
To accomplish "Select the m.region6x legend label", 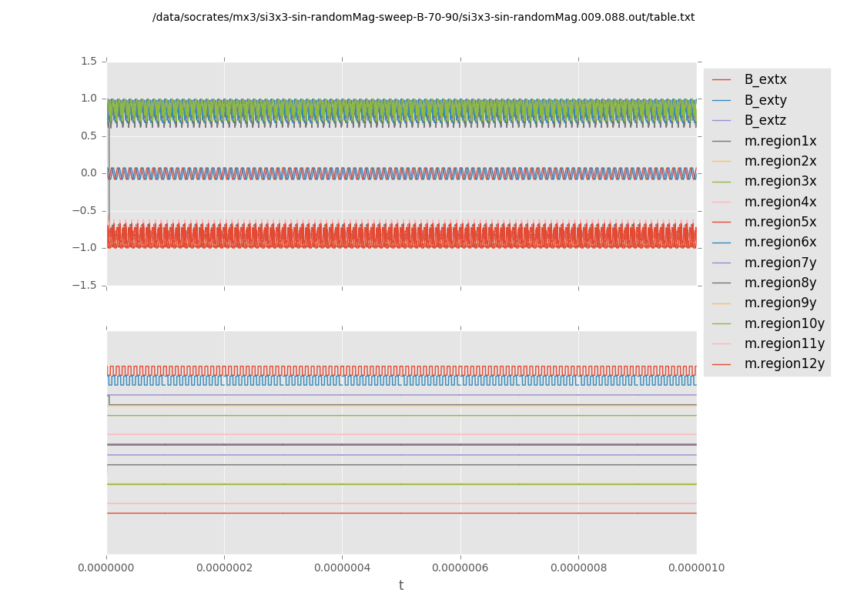I will click(x=780, y=242).
